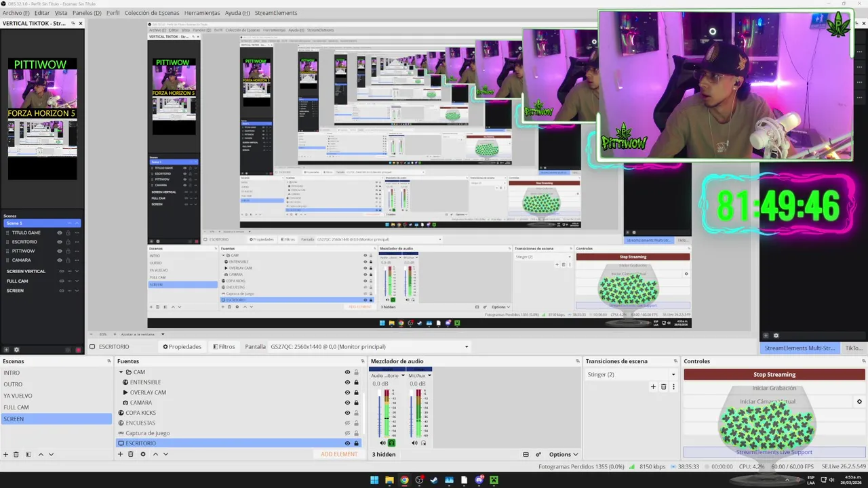Open three-dots menu for TITULO GAME
This screenshot has height=488, width=868.
(77, 232)
